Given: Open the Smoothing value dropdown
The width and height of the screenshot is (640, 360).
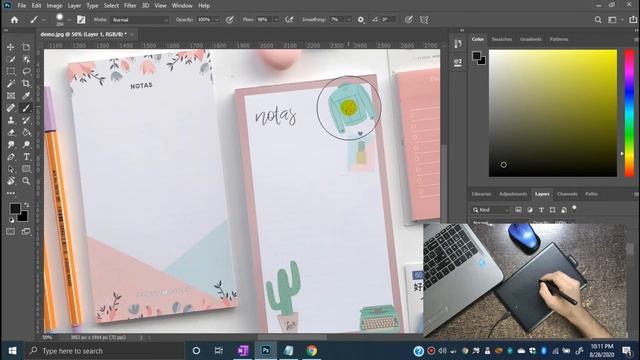Looking at the screenshot, I should (x=349, y=20).
